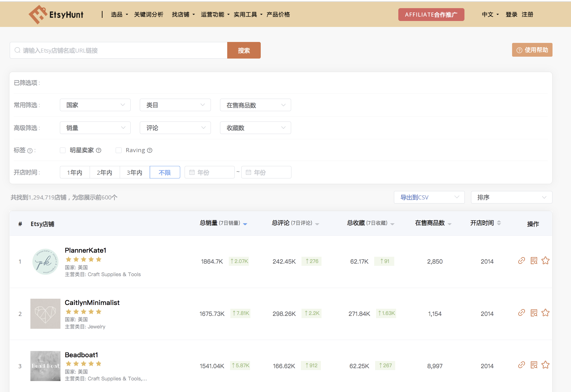
Task: Favorite Beadboat1 with star icon
Action: point(545,365)
